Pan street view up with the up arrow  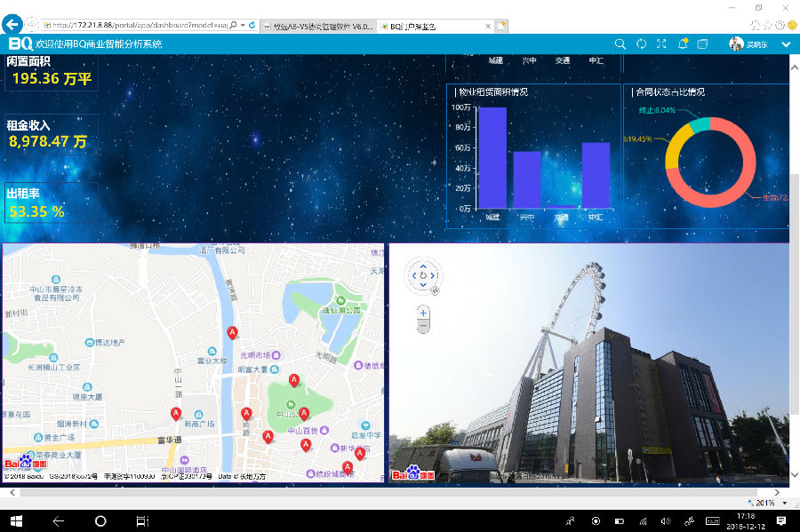tap(423, 266)
